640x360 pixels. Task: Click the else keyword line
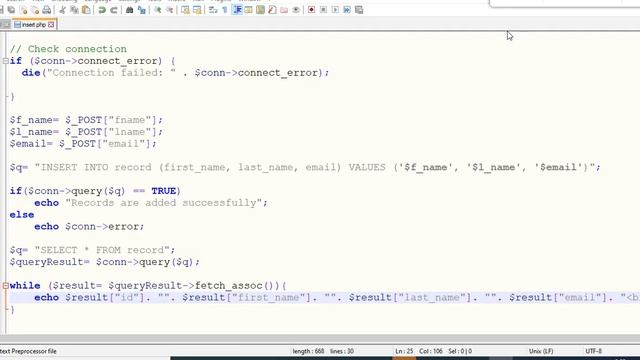(22, 215)
